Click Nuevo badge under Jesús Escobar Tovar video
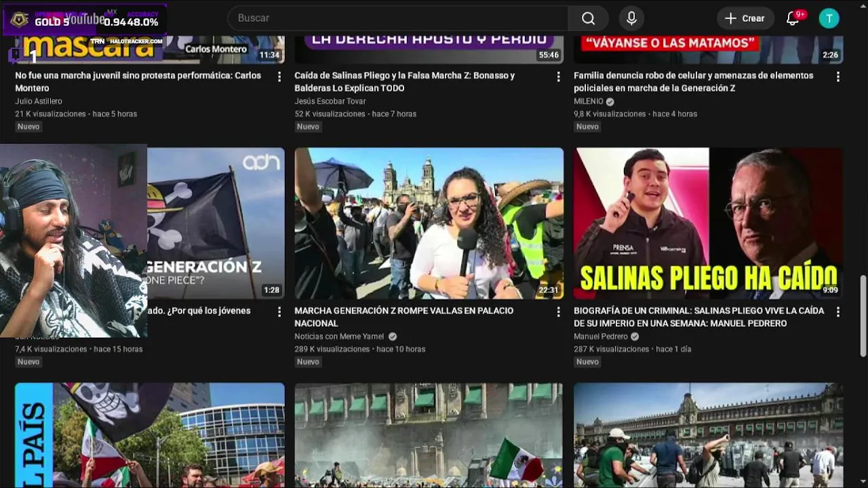The width and height of the screenshot is (868, 488). click(x=308, y=127)
